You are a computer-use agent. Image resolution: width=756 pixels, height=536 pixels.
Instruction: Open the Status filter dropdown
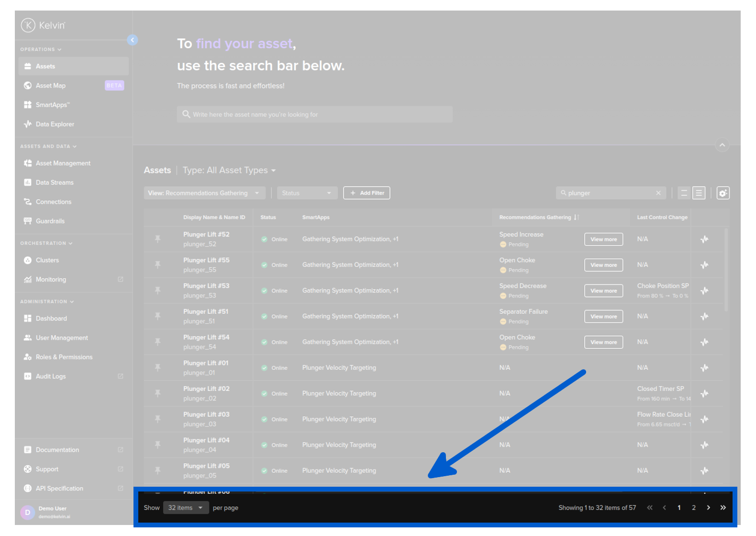[307, 193]
